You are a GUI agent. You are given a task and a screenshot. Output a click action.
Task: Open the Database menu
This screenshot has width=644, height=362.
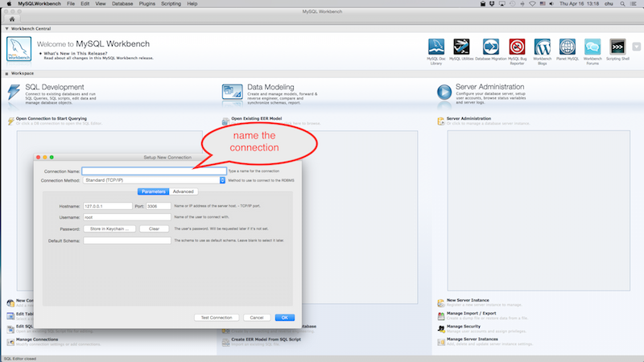pos(122,4)
